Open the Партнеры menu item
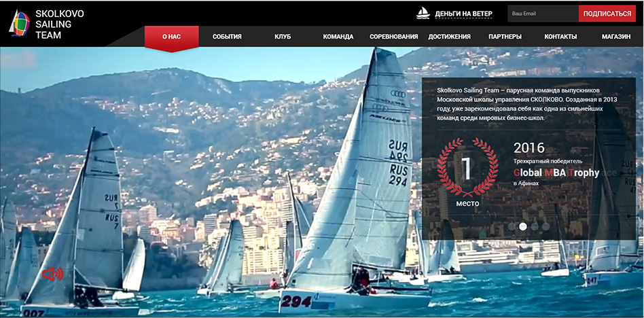The image size is (644, 318). click(x=505, y=37)
